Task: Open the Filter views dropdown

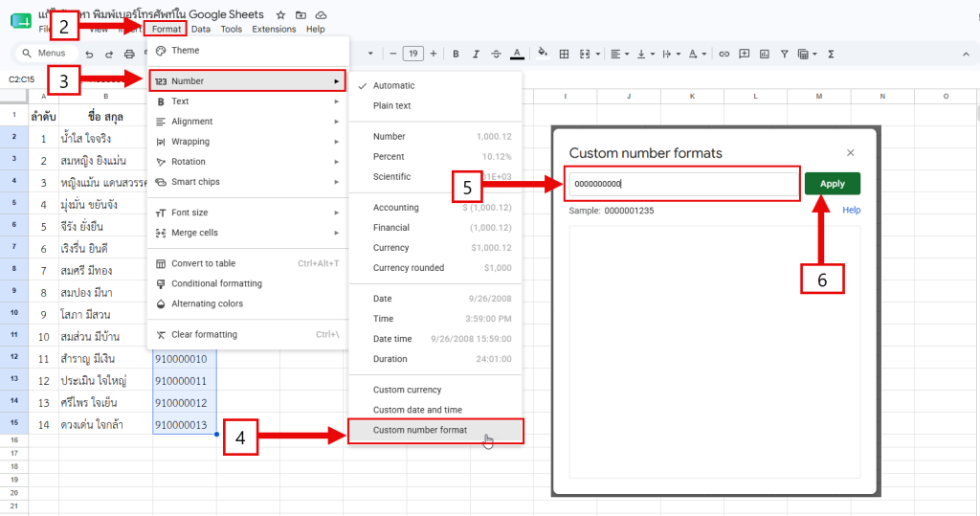Action: [808, 55]
